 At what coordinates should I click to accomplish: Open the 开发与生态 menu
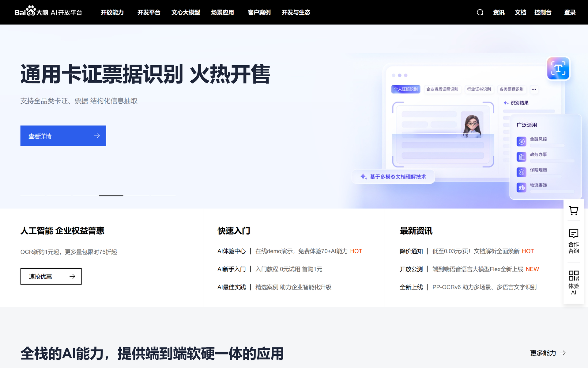(x=296, y=12)
